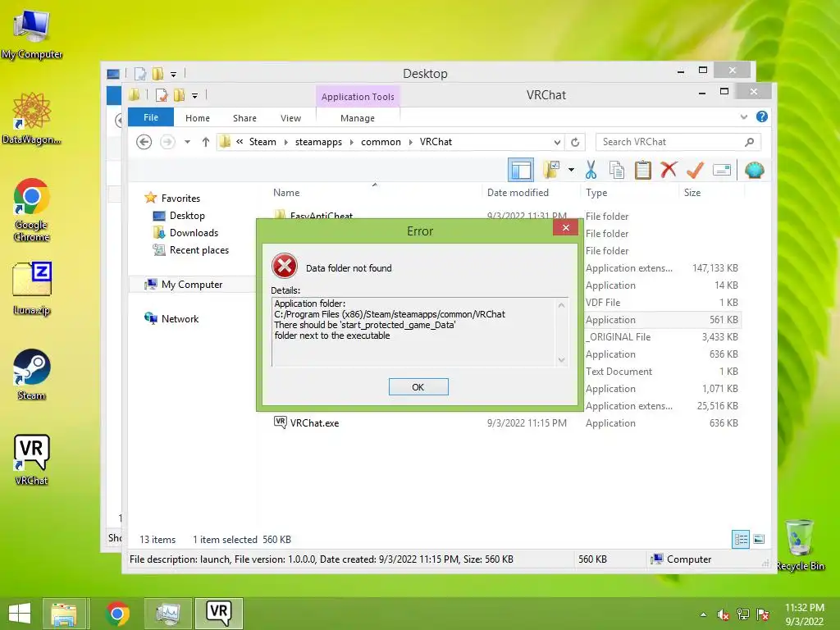Screen dimensions: 840x630
Task: Select My Computer in navigation pane
Action: 192,285
